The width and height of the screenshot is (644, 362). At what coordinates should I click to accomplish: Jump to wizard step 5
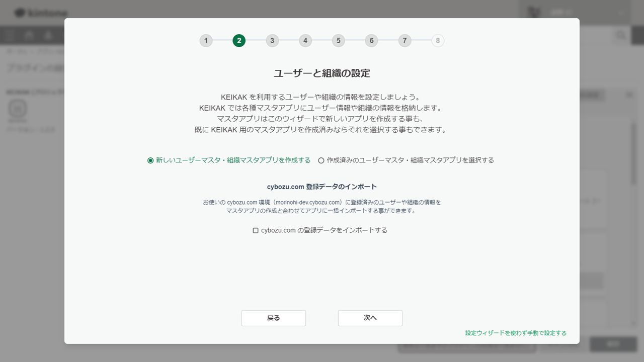[339, 41]
